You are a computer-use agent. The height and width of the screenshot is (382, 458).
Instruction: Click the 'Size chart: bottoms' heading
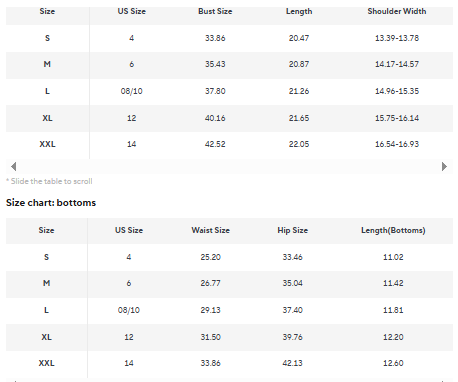coord(51,203)
